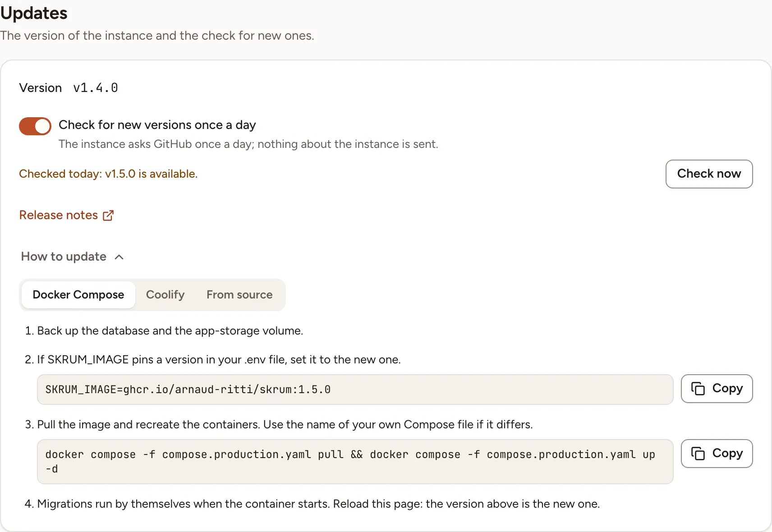Click 'Pull the image and recreate' step text

285,425
